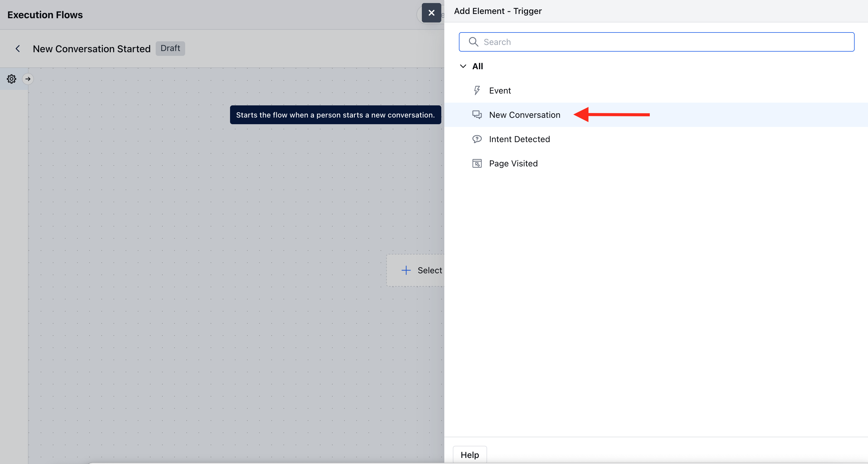Screen dimensions: 868x464
Task: Go back using the left chevron
Action: 18,49
